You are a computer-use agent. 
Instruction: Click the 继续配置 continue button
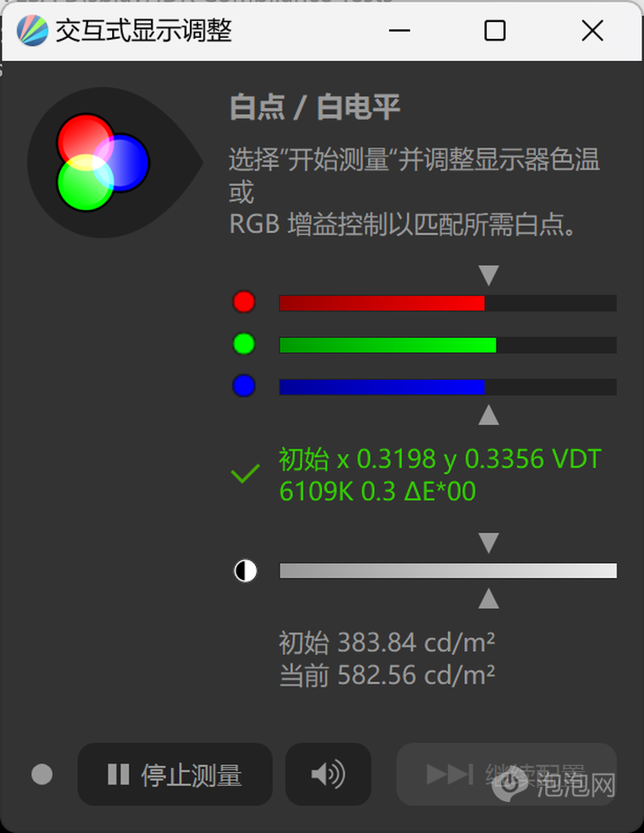(x=506, y=774)
